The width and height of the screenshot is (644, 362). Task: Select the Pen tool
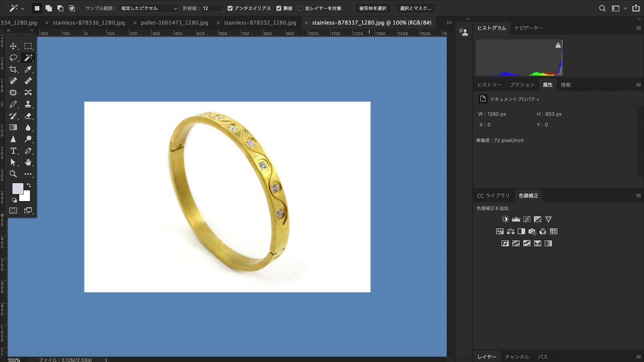pyautogui.click(x=28, y=151)
